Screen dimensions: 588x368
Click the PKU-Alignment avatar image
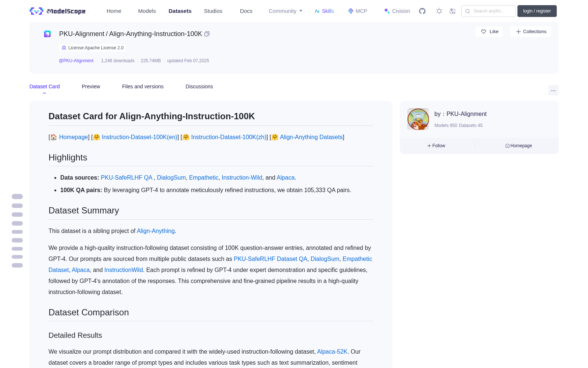coord(418,119)
